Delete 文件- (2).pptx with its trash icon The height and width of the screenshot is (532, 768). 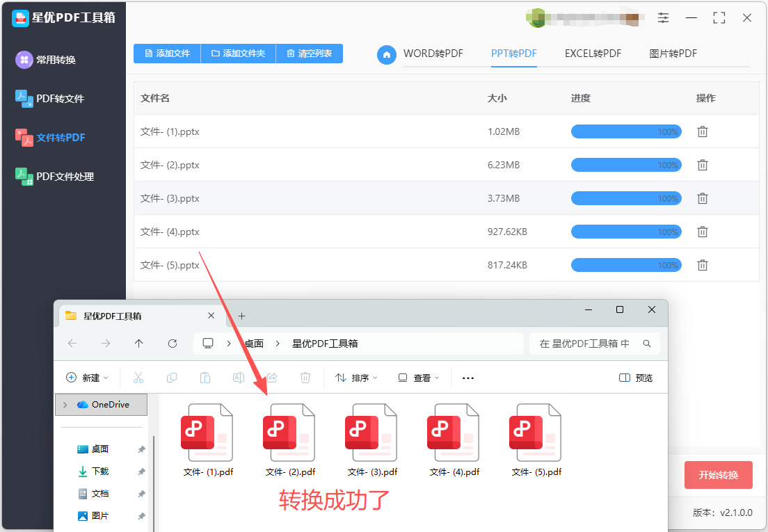click(703, 165)
